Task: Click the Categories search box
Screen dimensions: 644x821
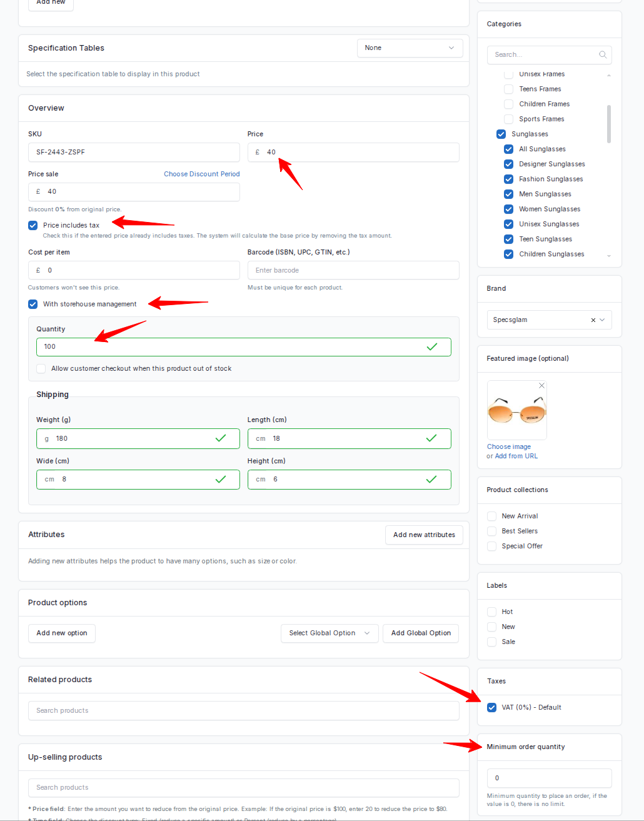Action: click(x=549, y=55)
